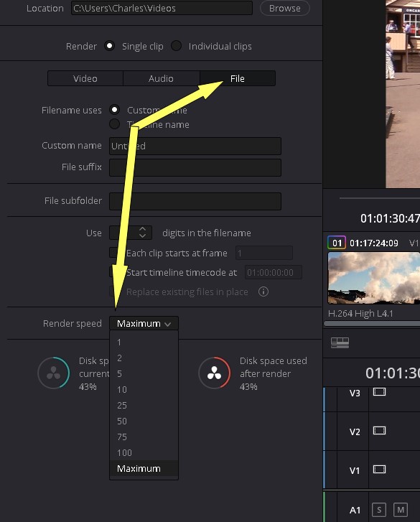Click the clip number 01 badge
The image size is (420, 522).
(337, 243)
